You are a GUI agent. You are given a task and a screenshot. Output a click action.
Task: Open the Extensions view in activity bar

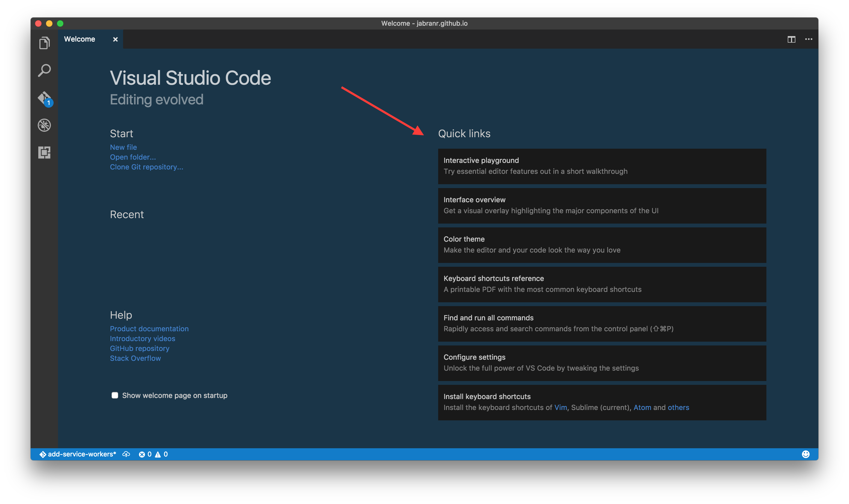click(x=44, y=153)
